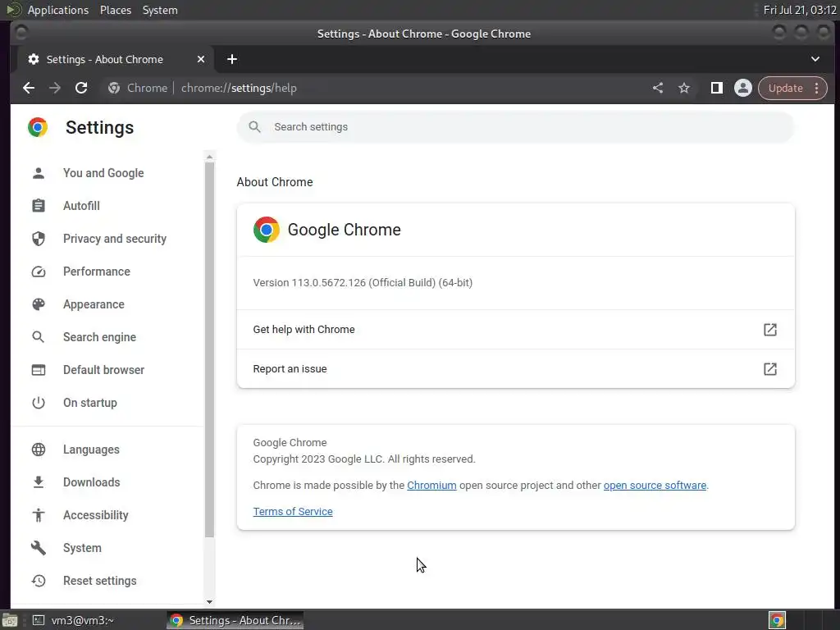Open the open source software link
The image size is (840, 630).
pos(655,486)
